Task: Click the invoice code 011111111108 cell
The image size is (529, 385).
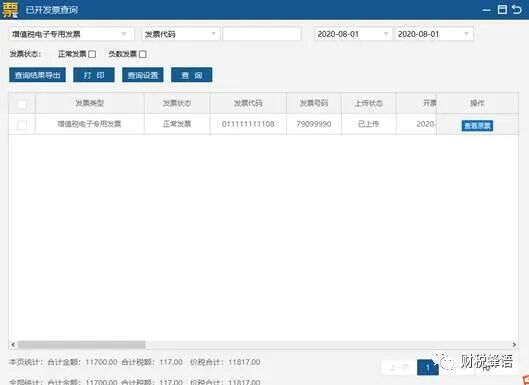Action: pos(248,124)
